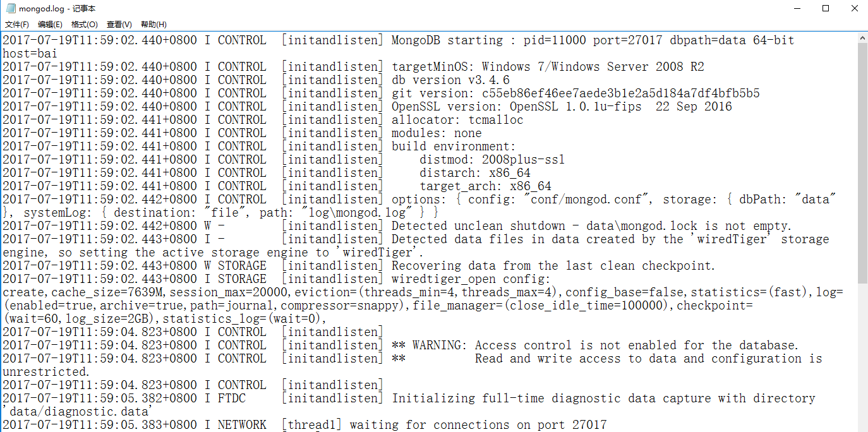Image resolution: width=868 pixels, height=432 pixels.
Task: Maximize the Notepad window
Action: 825,8
